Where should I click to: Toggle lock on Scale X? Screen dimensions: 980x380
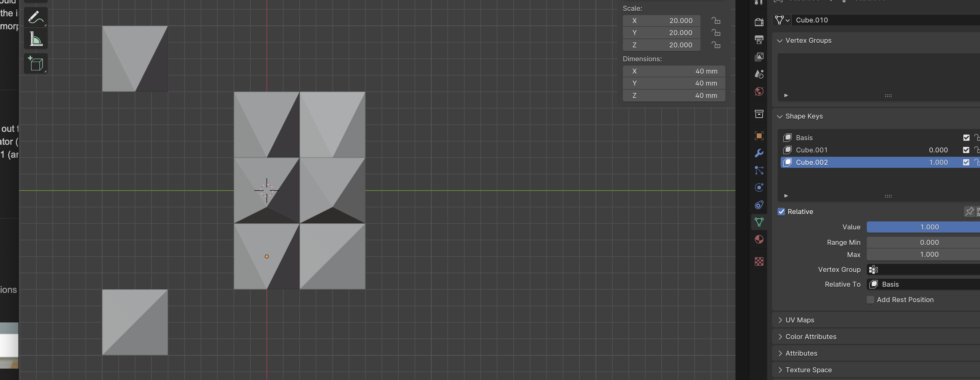(715, 21)
